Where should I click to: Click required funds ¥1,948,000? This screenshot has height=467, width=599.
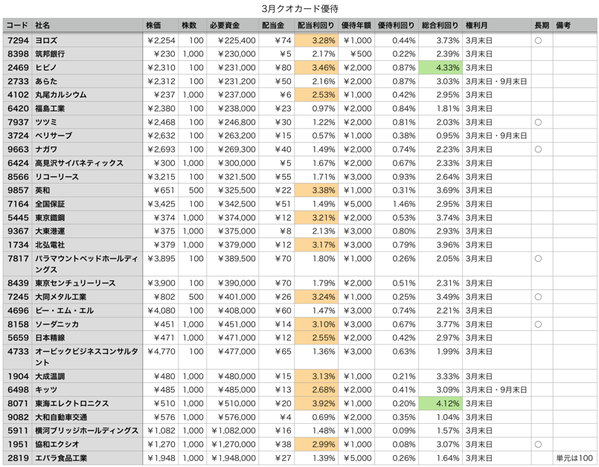(233, 458)
